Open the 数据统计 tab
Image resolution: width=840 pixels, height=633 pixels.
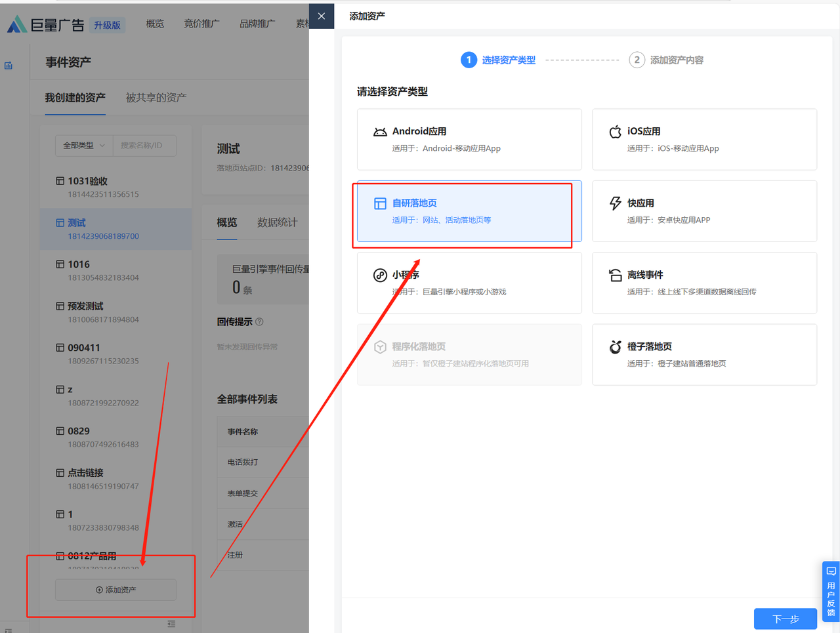[x=277, y=222]
